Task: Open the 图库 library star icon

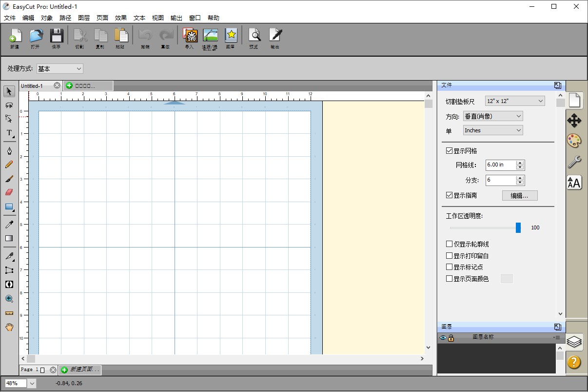Action: click(x=231, y=36)
